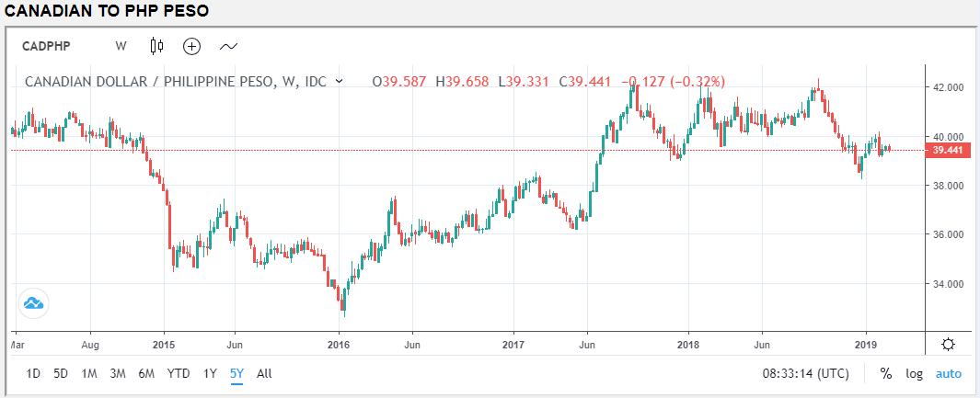The height and width of the screenshot is (398, 980).
Task: Open chart settings gear icon
Action: [948, 344]
